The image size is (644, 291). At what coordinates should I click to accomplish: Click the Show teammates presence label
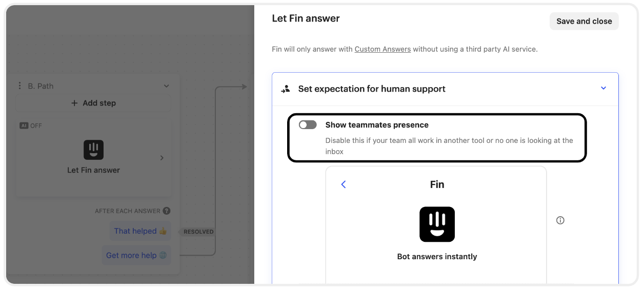coord(377,125)
